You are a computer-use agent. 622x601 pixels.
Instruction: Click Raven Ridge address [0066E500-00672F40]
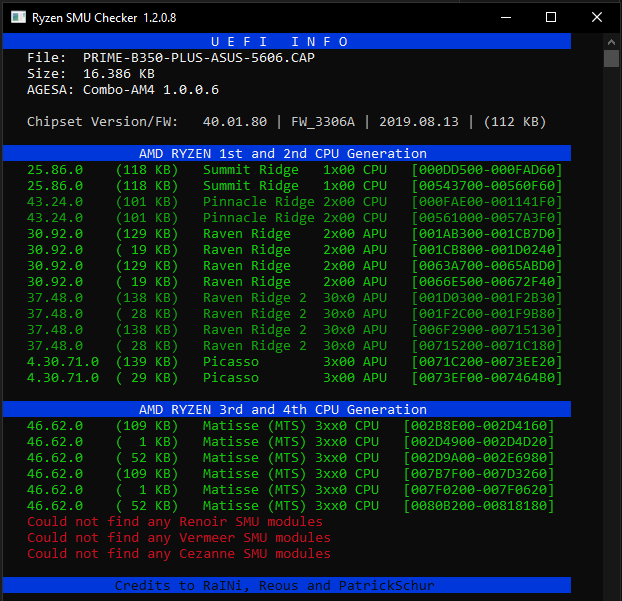487,282
